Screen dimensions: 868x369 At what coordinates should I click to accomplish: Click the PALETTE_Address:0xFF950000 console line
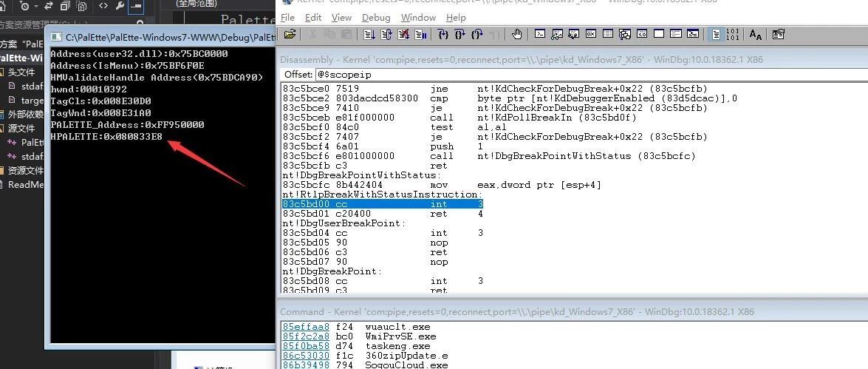(127, 125)
